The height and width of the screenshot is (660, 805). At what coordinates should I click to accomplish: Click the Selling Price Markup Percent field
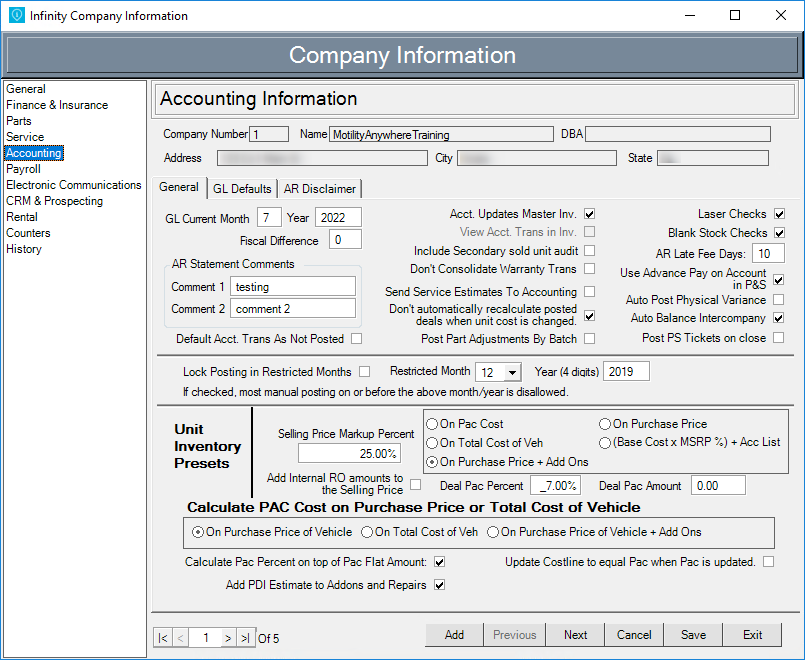tap(349, 454)
